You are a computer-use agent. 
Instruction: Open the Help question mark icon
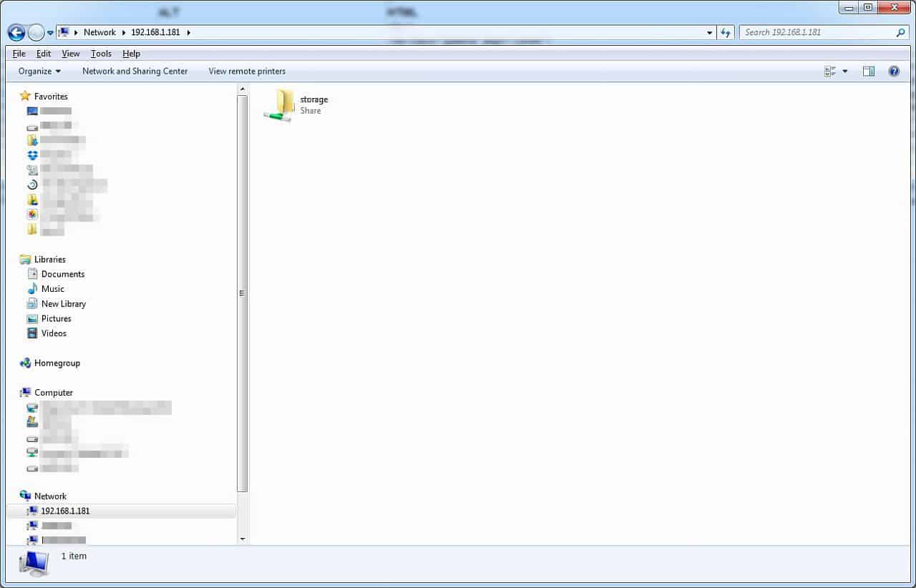pos(894,72)
